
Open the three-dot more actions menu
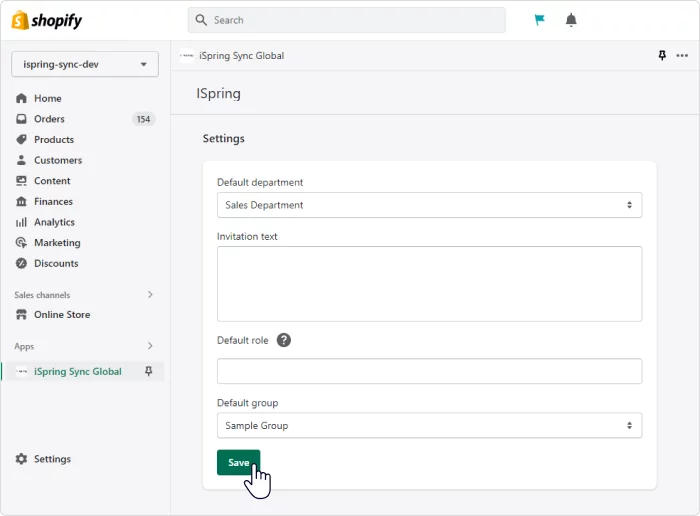pyautogui.click(x=682, y=55)
